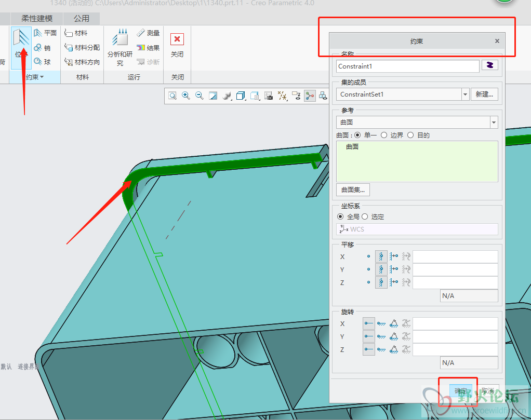Click the WCS coordinate system field
The height and width of the screenshot is (420, 531).
coord(417,229)
